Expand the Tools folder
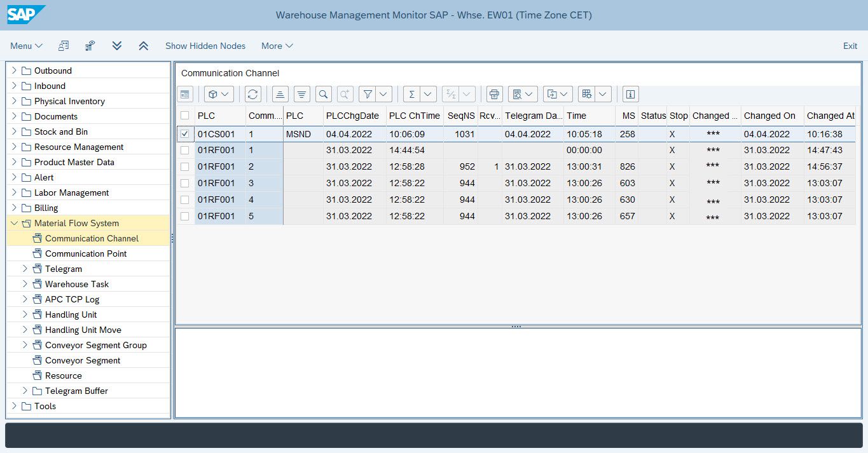The image size is (868, 453). [14, 406]
